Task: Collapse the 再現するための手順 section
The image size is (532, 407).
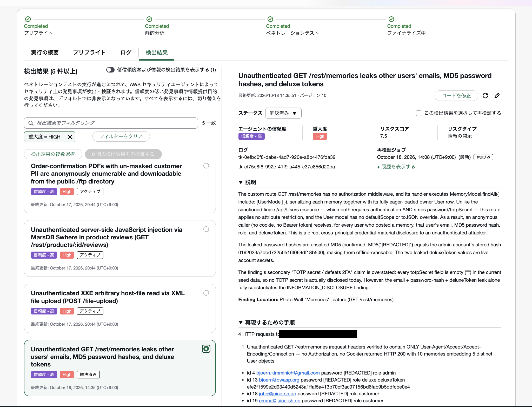Action: pyautogui.click(x=241, y=323)
